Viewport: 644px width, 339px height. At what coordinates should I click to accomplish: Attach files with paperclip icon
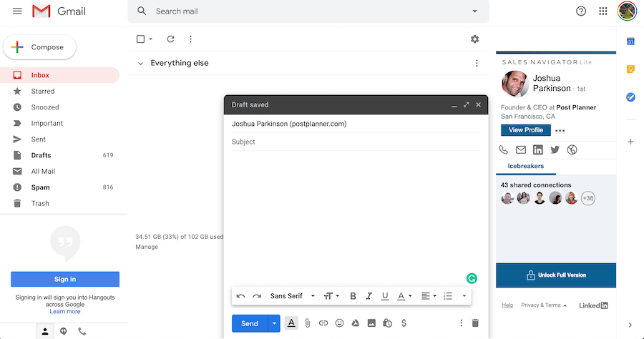pos(307,323)
